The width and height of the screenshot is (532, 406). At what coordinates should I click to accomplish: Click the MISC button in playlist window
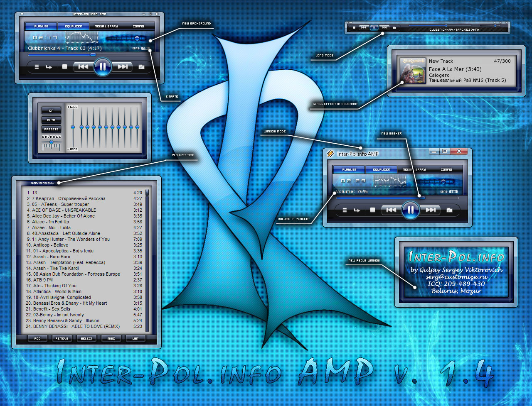click(111, 338)
